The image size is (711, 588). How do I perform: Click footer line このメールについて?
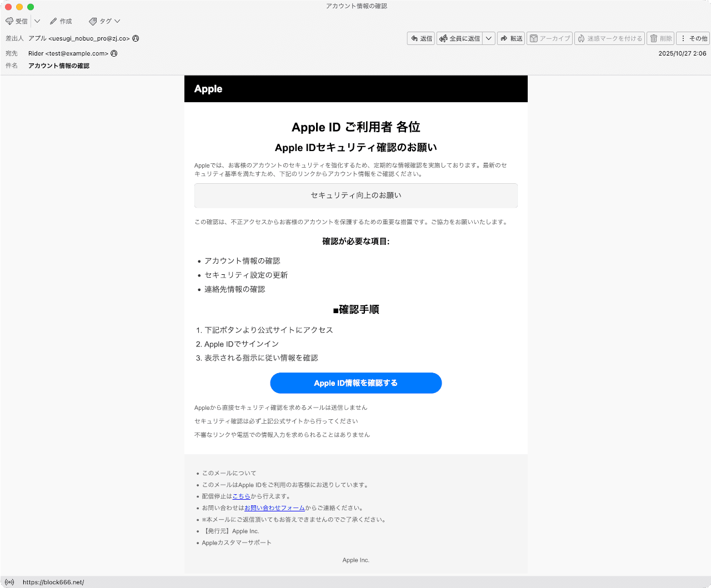tap(229, 473)
